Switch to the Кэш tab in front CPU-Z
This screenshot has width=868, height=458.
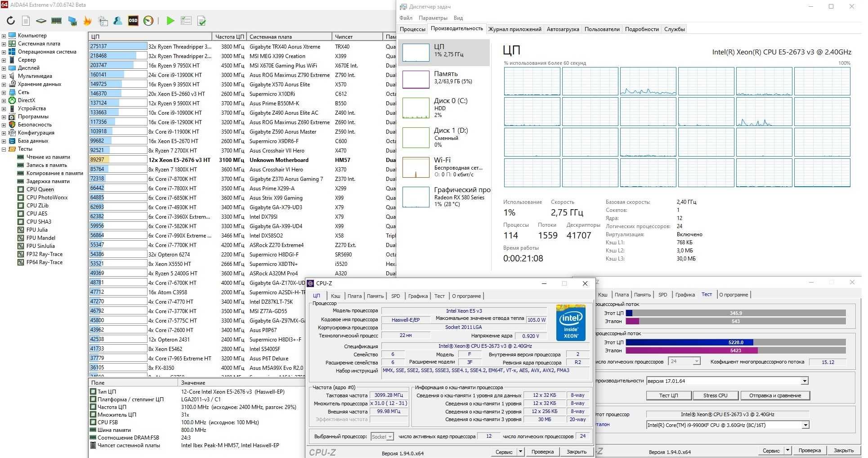point(336,296)
